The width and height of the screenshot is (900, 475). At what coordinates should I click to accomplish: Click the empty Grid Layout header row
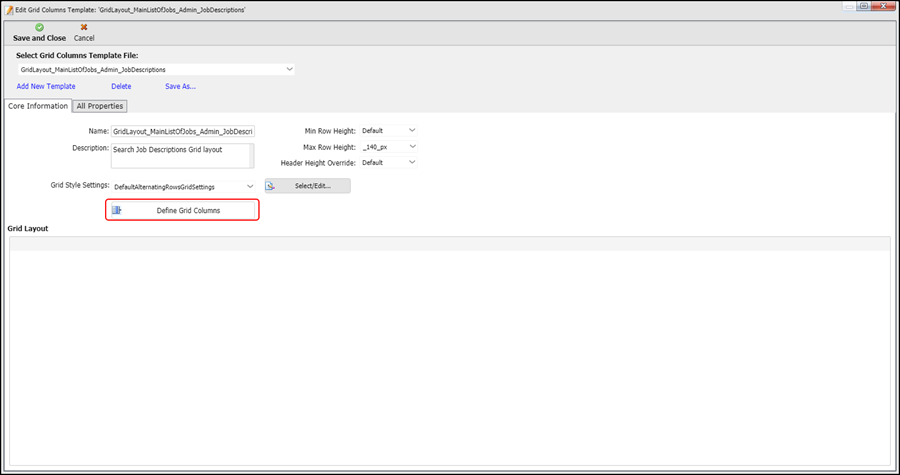coord(449,243)
